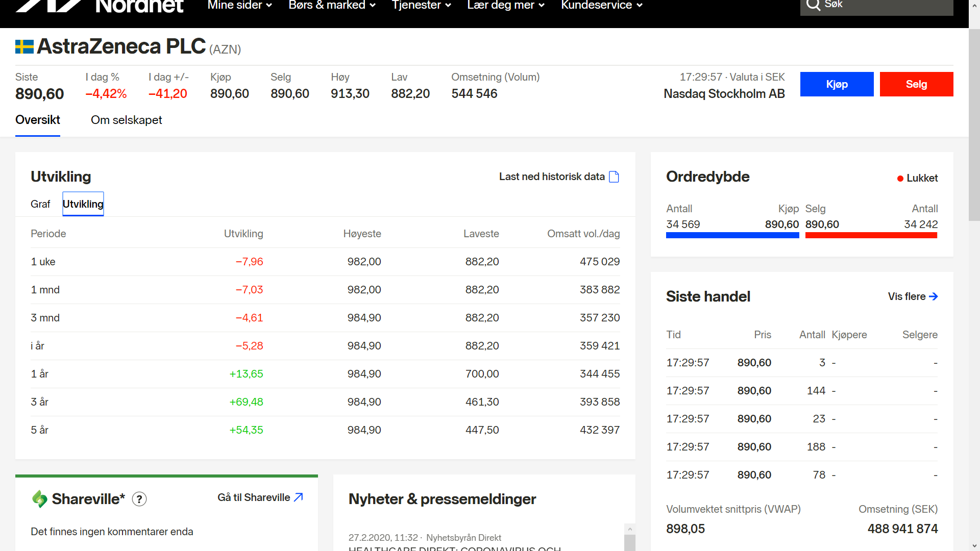Open the Tjenester dropdown
The height and width of the screenshot is (551, 980).
tap(422, 5)
